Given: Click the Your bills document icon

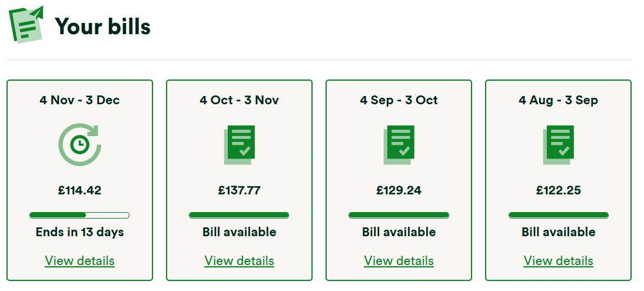Looking at the screenshot, I should click(x=26, y=24).
